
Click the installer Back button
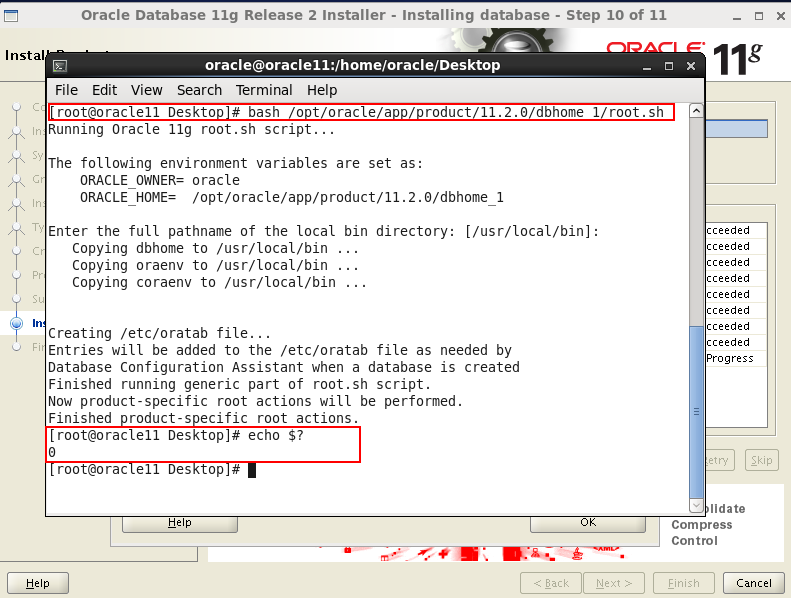pos(551,583)
